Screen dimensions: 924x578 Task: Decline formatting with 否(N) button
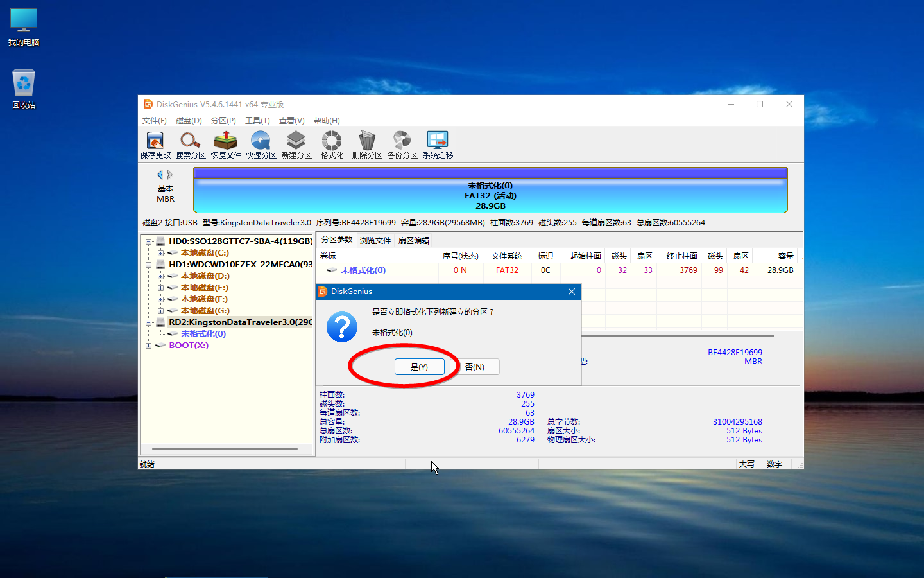475,367
